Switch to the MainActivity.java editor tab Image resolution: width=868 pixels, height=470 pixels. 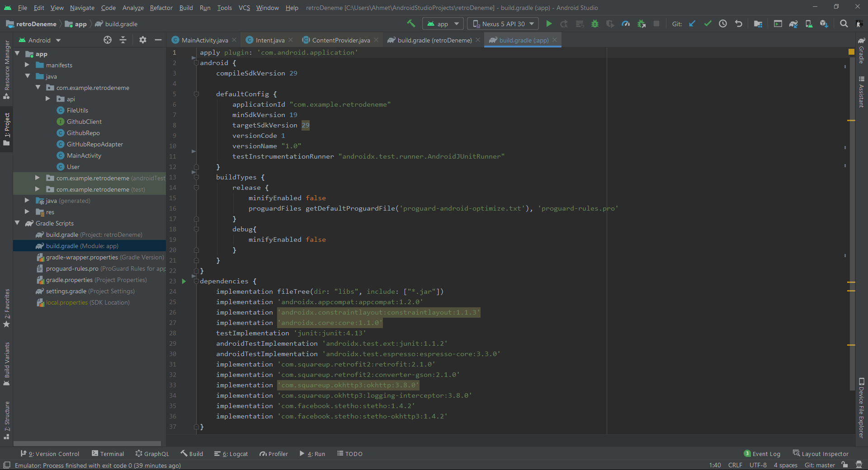click(204, 40)
